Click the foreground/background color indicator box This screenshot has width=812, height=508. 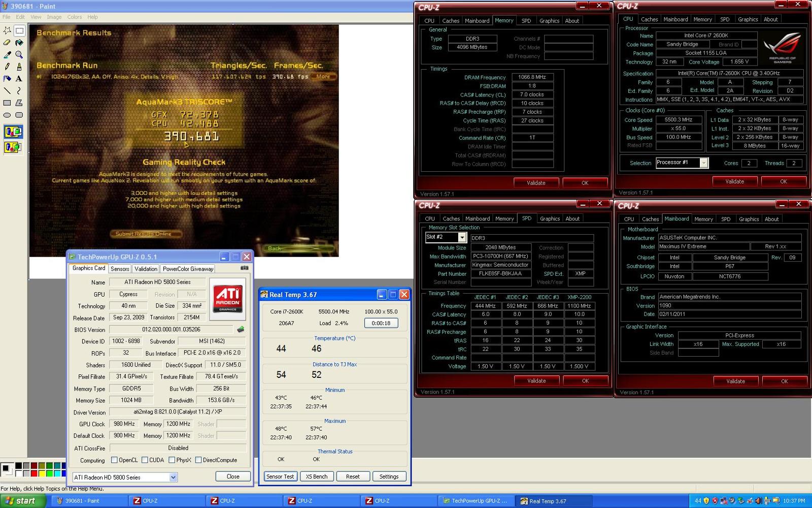point(7,469)
